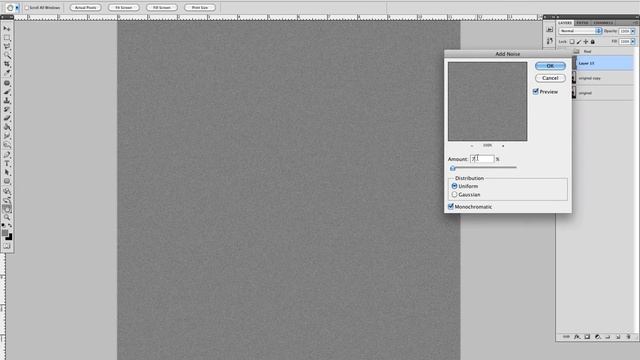Select the Type tool

click(7, 163)
